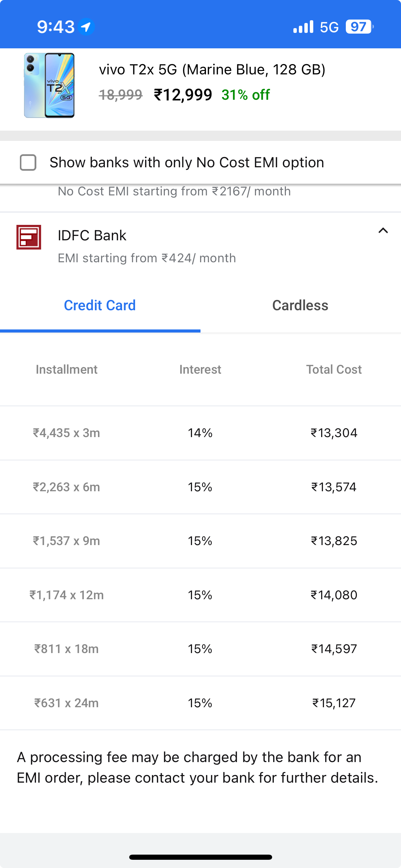Tap the ₹12,999 discounted price

click(183, 95)
